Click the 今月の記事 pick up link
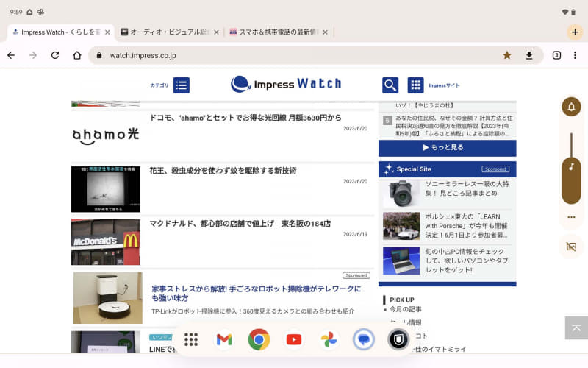The image size is (588, 368). pyautogui.click(x=406, y=309)
